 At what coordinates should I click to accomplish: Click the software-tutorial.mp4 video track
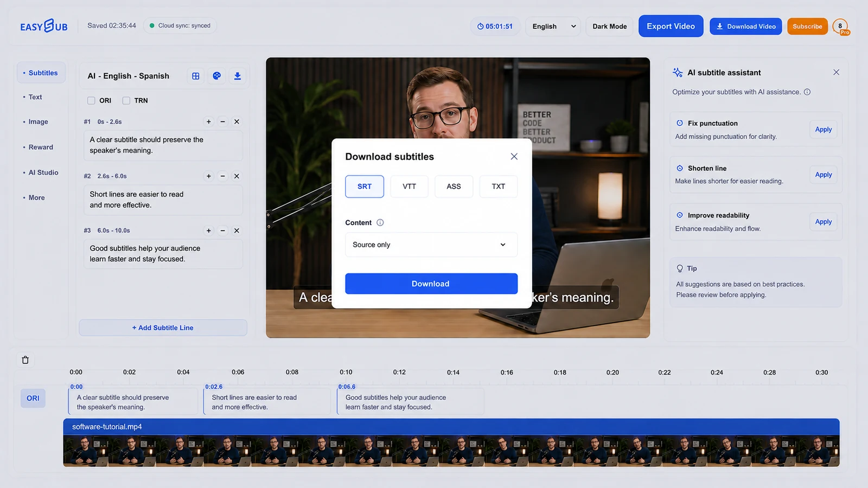point(451,442)
